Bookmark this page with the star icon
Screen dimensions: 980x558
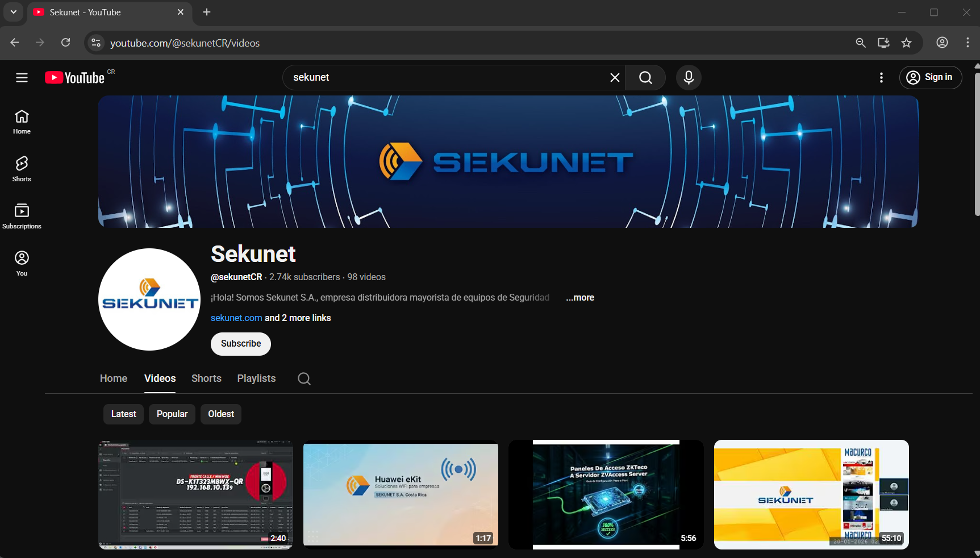pyautogui.click(x=906, y=43)
